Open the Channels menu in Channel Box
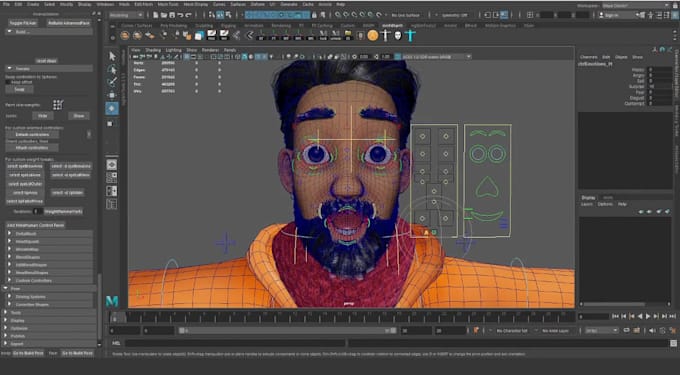Screen dimensions: 680x375 click(x=588, y=57)
